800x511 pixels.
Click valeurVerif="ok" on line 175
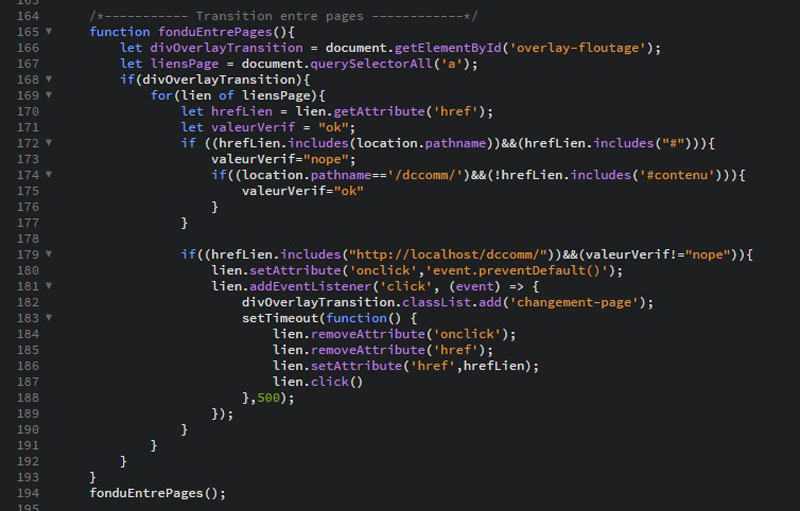click(303, 191)
